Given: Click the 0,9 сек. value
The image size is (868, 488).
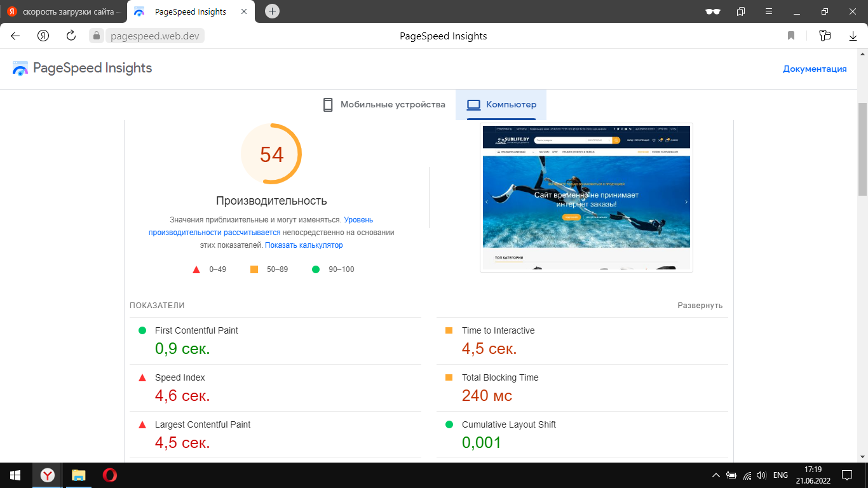Looking at the screenshot, I should tap(182, 349).
